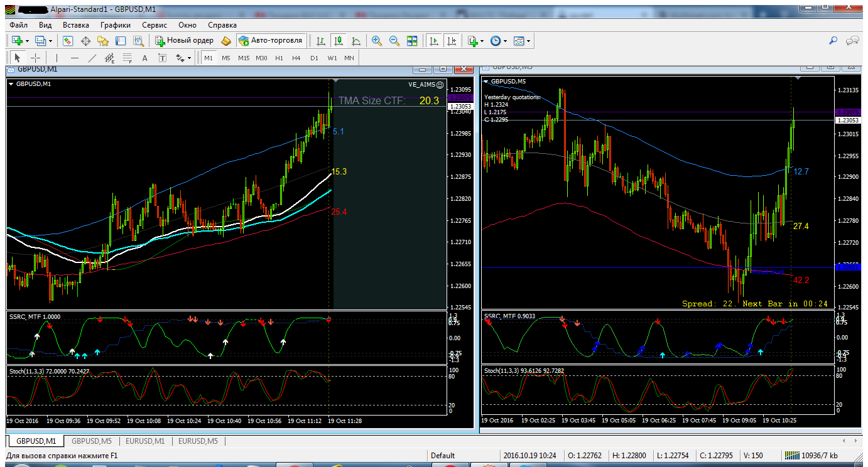Tile chart windows with the grid icon

pyautogui.click(x=412, y=41)
